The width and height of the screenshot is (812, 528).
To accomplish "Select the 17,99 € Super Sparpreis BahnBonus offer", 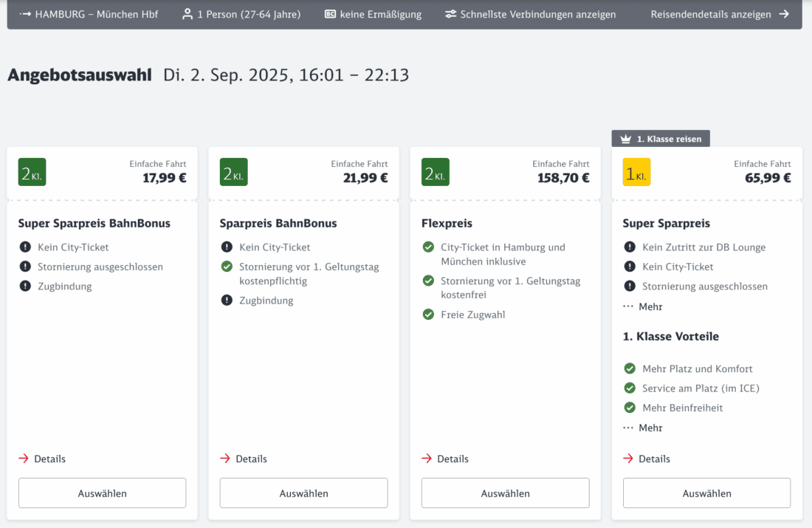I will point(102,493).
